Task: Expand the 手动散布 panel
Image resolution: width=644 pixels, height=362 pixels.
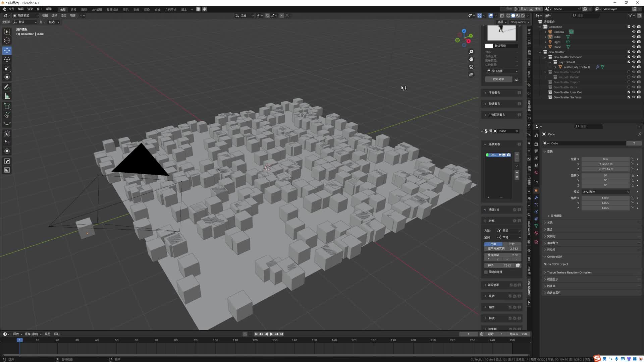Action: 494,93
